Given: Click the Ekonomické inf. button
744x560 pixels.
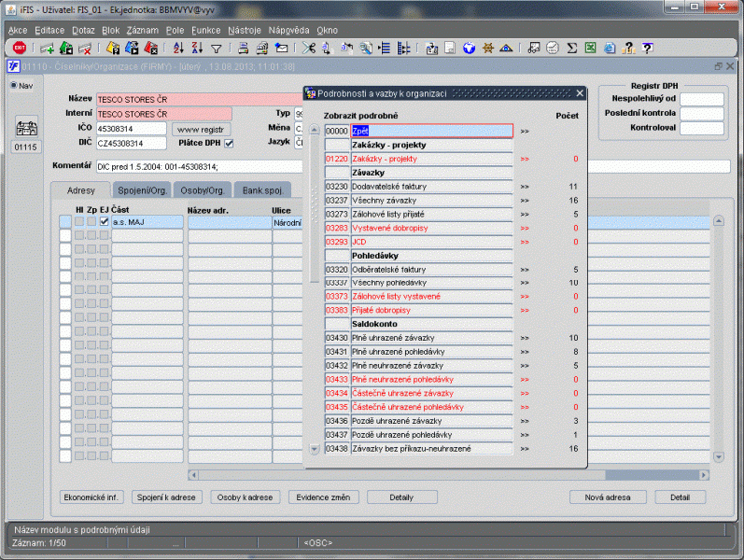Looking at the screenshot, I should click(91, 497).
